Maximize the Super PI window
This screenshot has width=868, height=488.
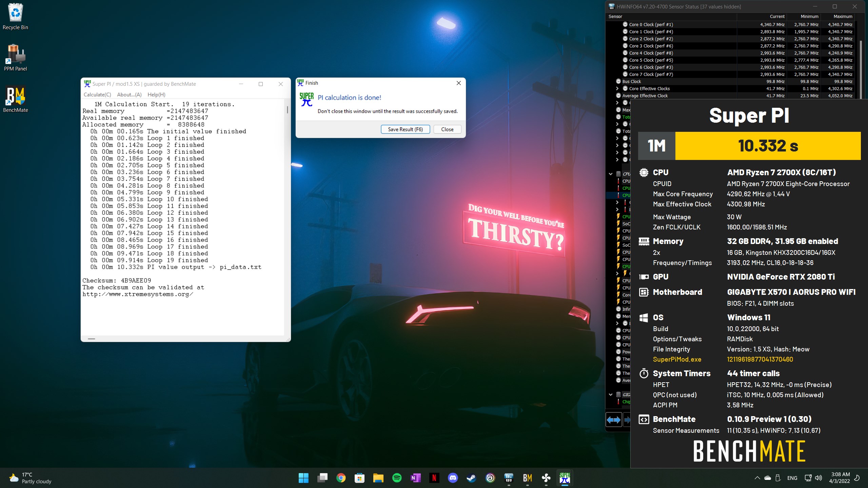261,84
